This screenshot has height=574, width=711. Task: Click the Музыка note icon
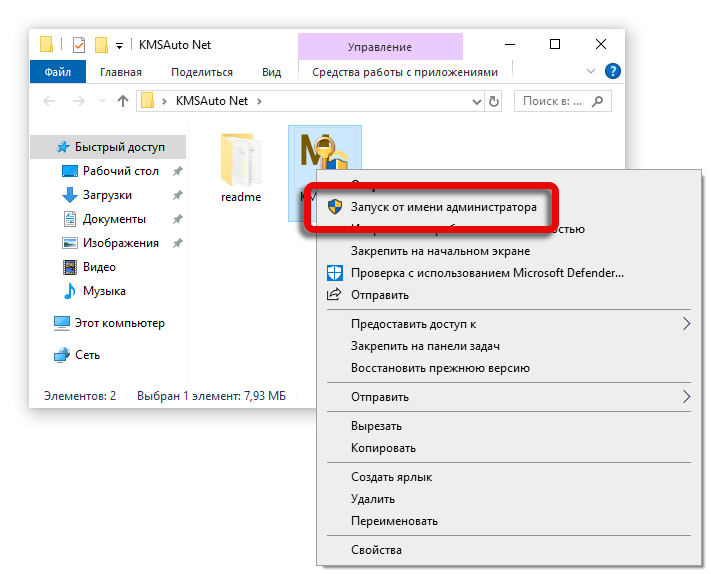point(69,291)
